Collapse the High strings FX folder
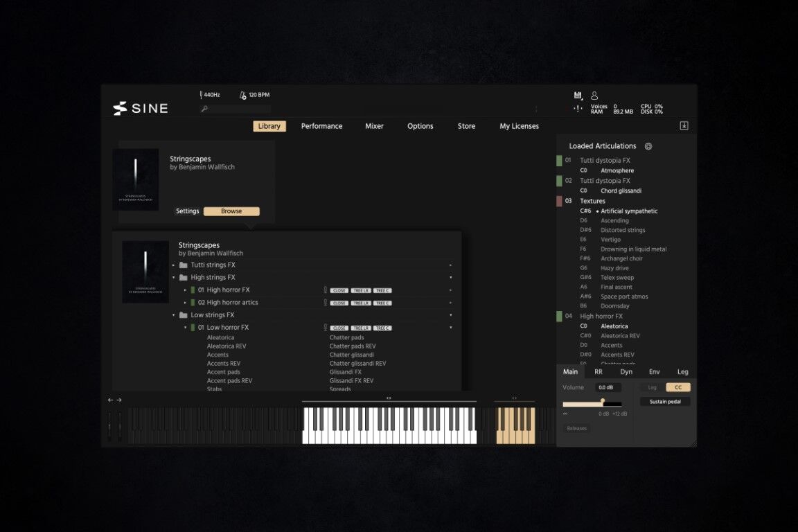 tap(174, 278)
